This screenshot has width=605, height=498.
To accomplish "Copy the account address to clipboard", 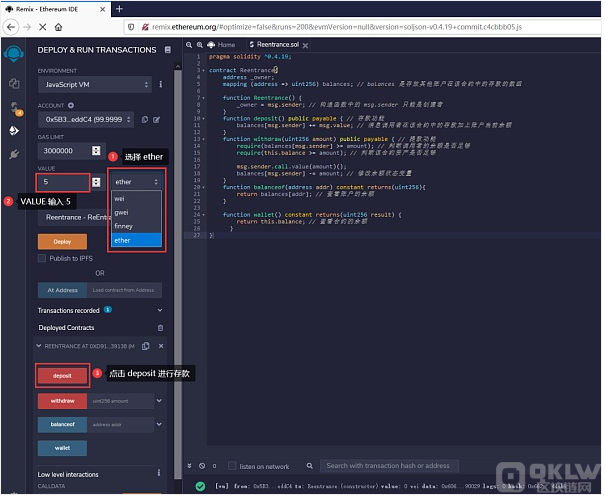I will (145, 120).
